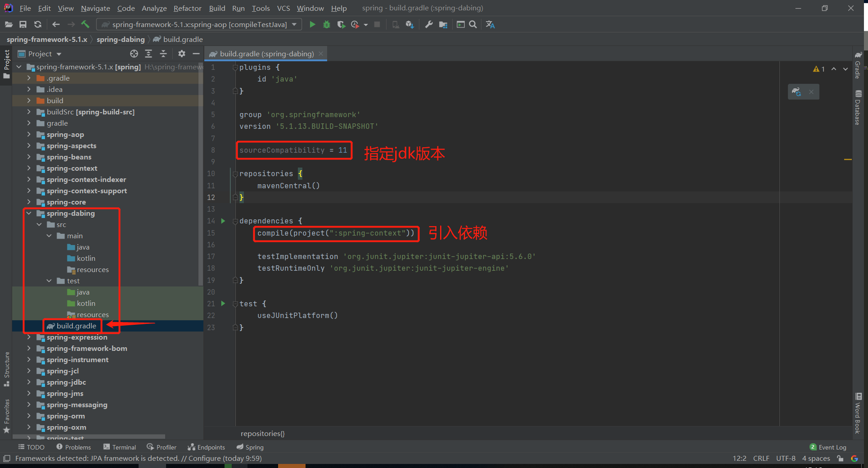Screen dimensions: 868x468
Task: Open the Refactor menu
Action: tap(187, 8)
